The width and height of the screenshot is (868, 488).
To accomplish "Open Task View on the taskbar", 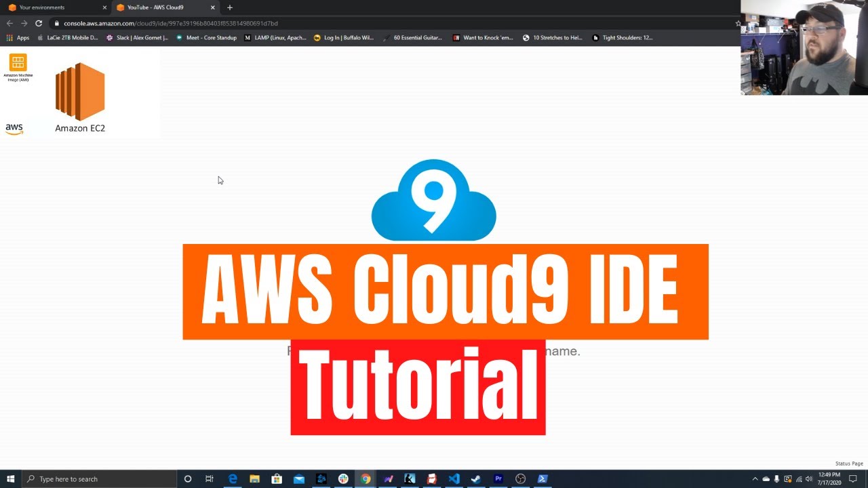I will pyautogui.click(x=210, y=479).
